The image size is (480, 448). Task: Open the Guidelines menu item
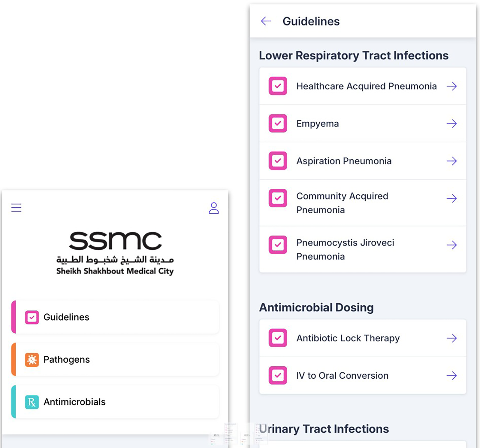point(67,317)
